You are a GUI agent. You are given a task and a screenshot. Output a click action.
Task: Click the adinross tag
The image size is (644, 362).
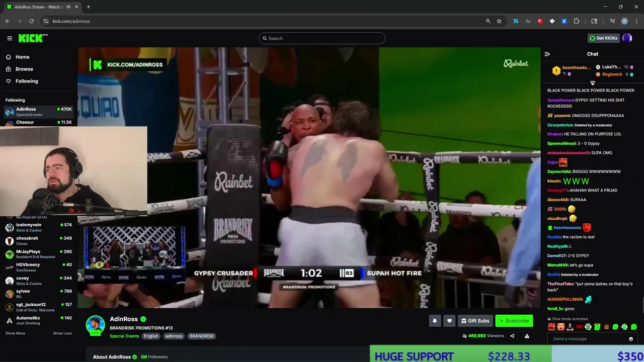pos(174,336)
